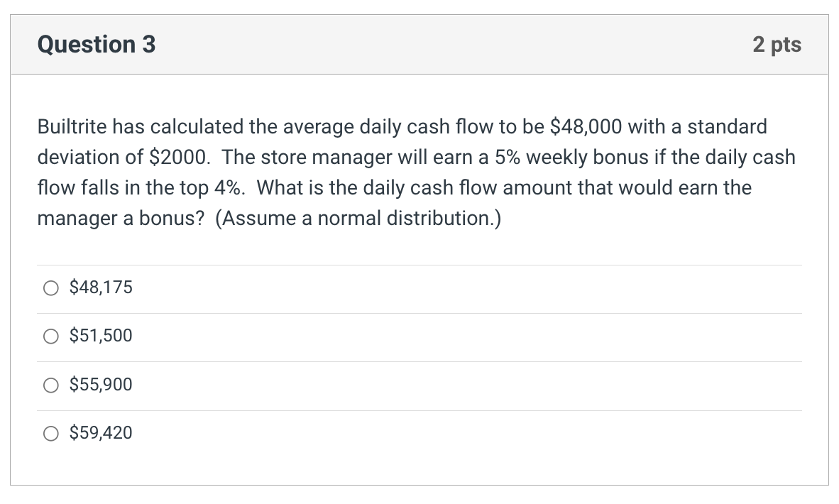Select the $55,900 radio button
Screen dimensions: 839x504
[x=50, y=385]
